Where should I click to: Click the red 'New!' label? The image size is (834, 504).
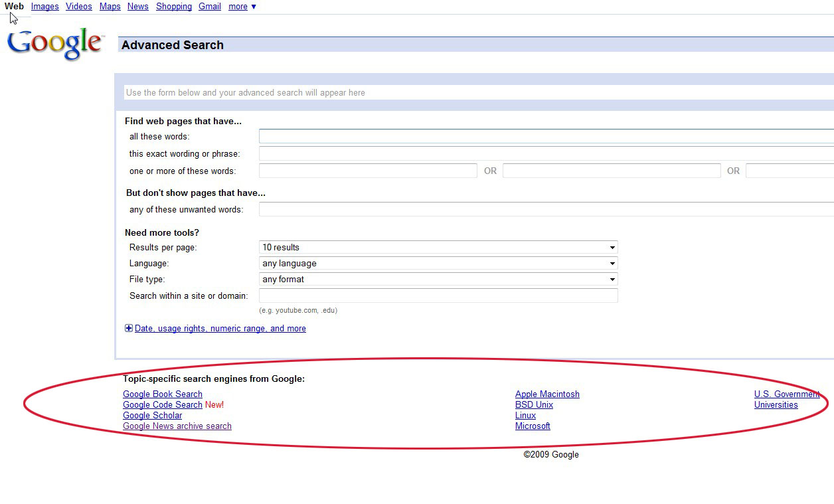214,404
